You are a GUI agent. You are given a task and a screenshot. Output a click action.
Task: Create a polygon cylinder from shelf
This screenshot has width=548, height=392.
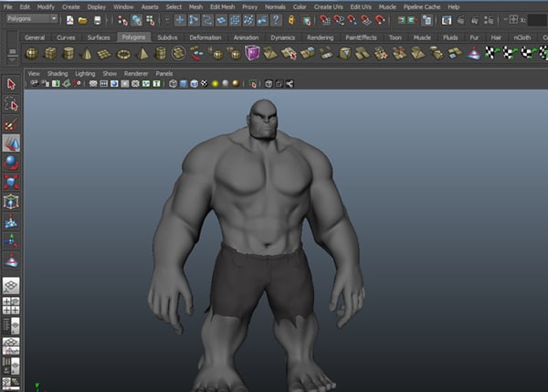pyautogui.click(x=68, y=54)
